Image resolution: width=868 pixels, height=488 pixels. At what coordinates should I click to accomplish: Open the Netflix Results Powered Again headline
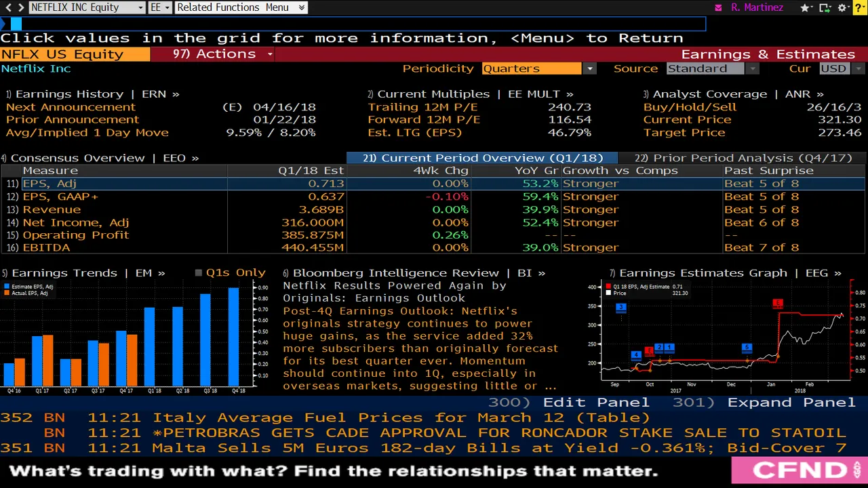coord(395,291)
